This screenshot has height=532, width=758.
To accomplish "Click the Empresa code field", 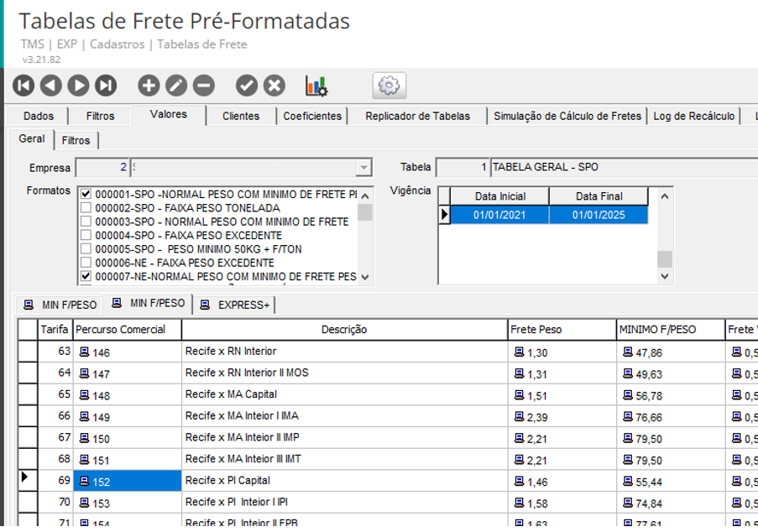I will point(102,168).
